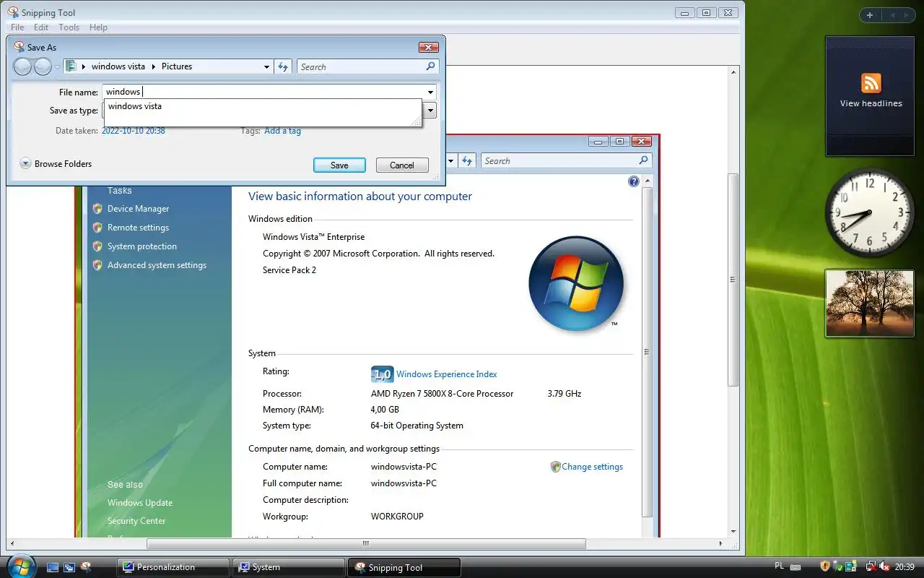Viewport: 924px width, 578px height.
Task: Click the slideshow gadget tree picture
Action: (x=870, y=303)
